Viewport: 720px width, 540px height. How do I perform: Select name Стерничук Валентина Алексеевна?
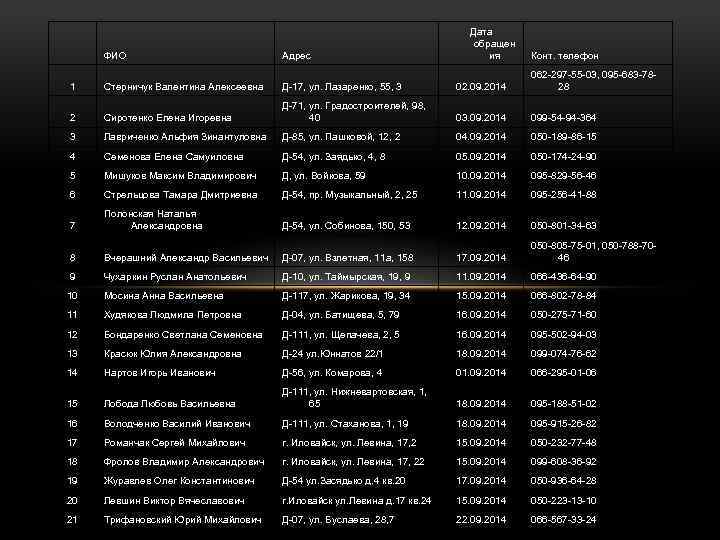click(184, 86)
